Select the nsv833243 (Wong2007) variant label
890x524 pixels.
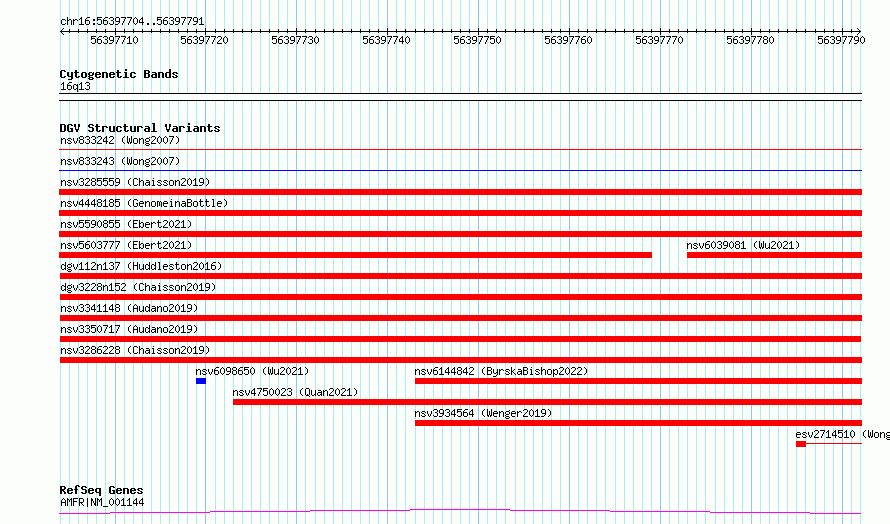(x=120, y=161)
